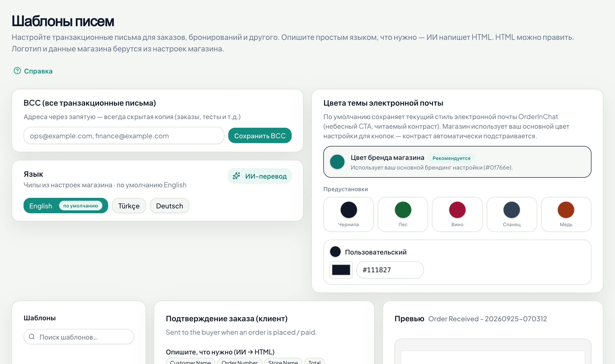Select the Лес green preset
Image resolution: width=615 pixels, height=364 pixels.
tap(403, 215)
